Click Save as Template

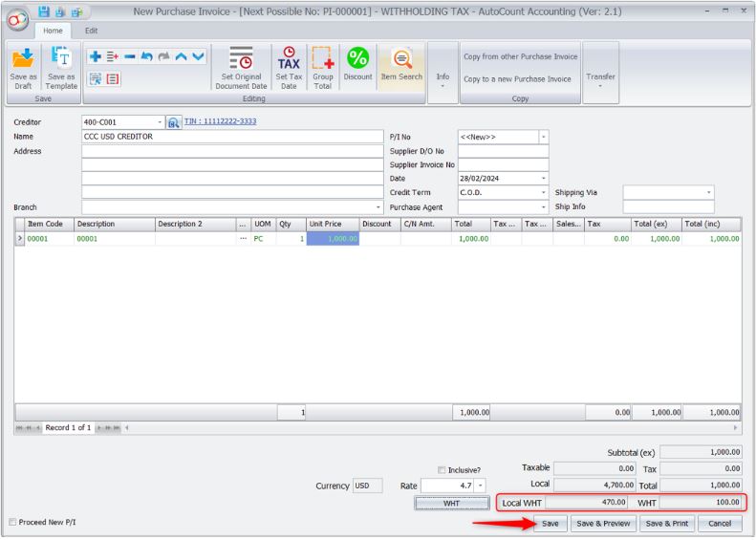tap(61, 69)
